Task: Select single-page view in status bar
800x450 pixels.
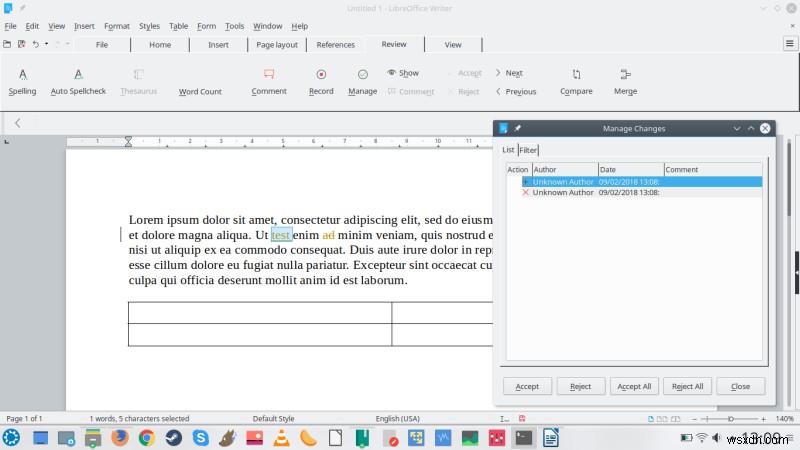Action: 651,419
